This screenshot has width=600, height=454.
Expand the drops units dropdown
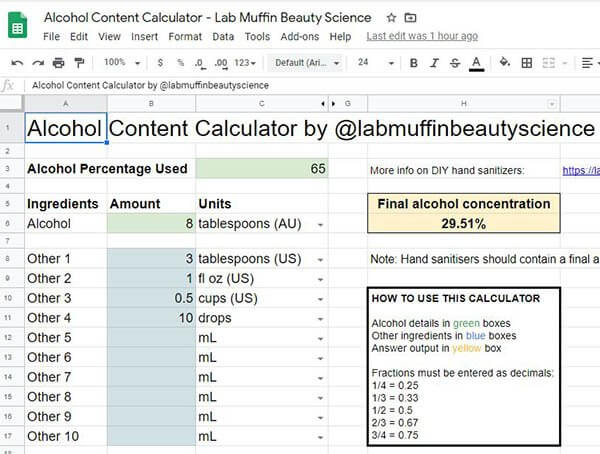pos(320,320)
